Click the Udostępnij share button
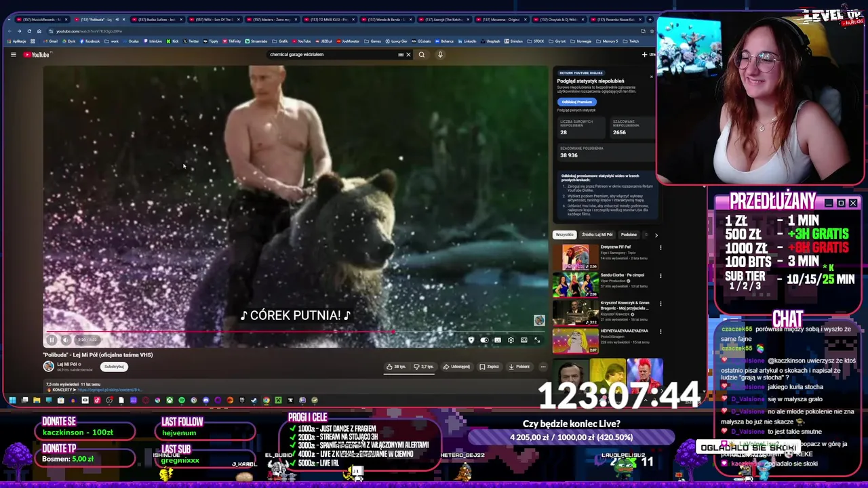868x488 pixels. click(456, 367)
